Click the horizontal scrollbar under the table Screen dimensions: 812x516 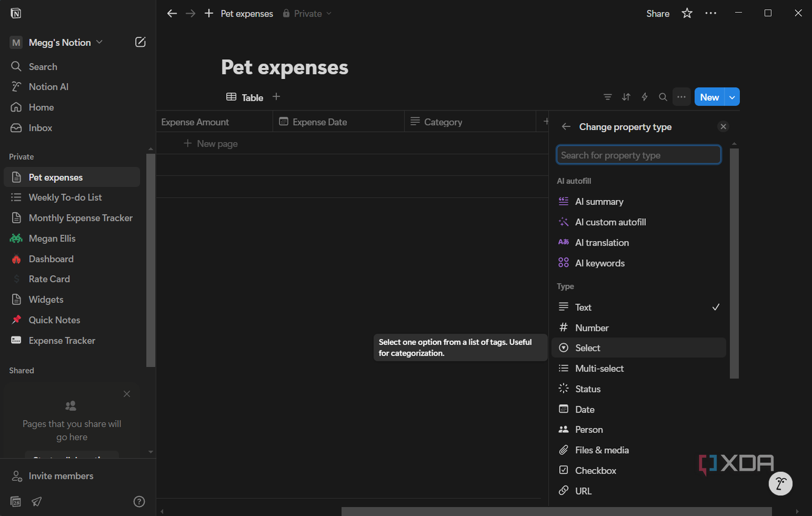(557, 511)
